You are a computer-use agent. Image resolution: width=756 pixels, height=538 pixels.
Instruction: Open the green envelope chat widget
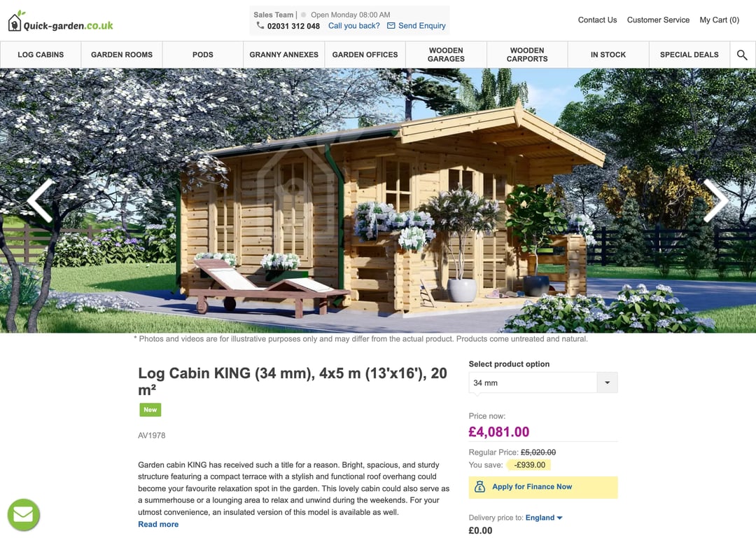(x=24, y=514)
